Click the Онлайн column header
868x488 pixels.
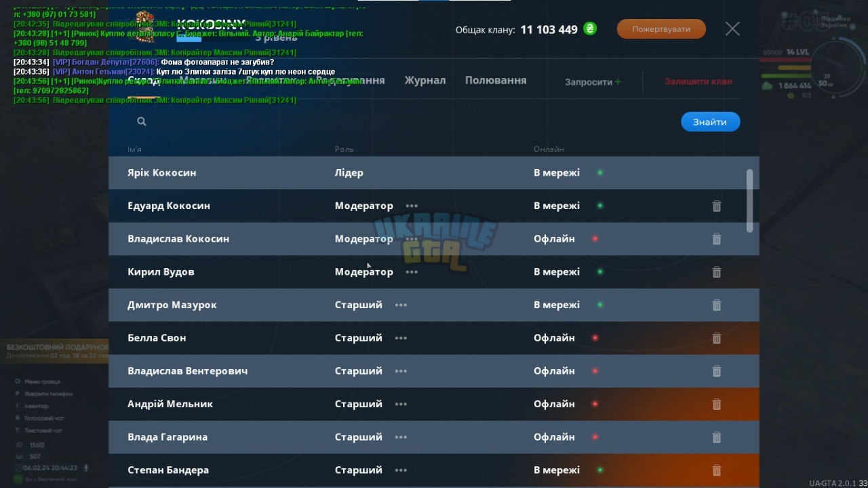tap(549, 149)
